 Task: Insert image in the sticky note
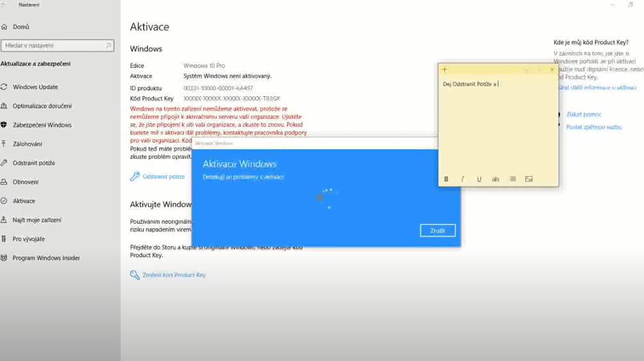529,179
